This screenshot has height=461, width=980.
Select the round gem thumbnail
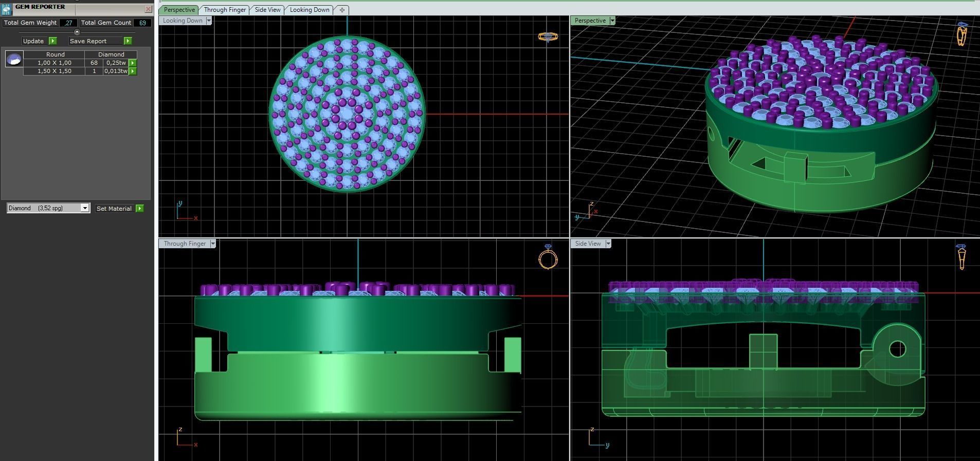14,59
